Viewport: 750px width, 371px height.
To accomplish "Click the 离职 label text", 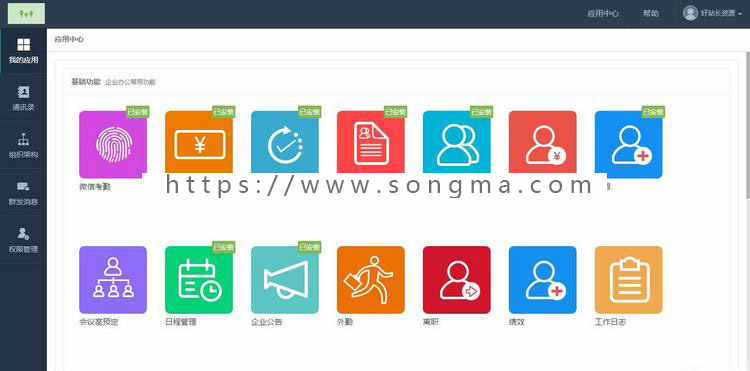I will pyautogui.click(x=430, y=322).
